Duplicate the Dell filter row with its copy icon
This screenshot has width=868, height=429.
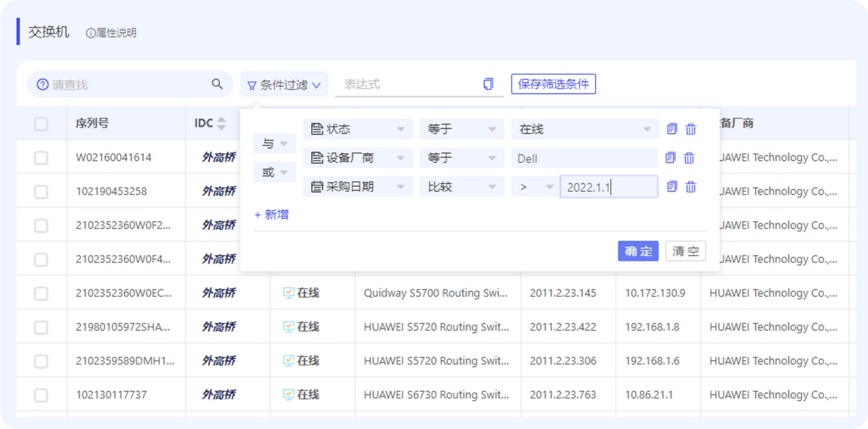pos(670,157)
